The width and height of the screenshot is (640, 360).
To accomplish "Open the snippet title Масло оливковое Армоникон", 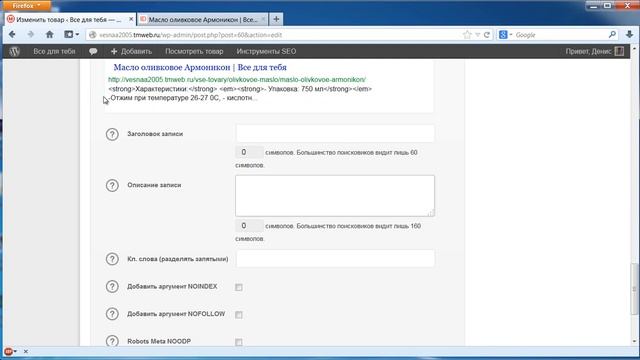I will [200, 67].
